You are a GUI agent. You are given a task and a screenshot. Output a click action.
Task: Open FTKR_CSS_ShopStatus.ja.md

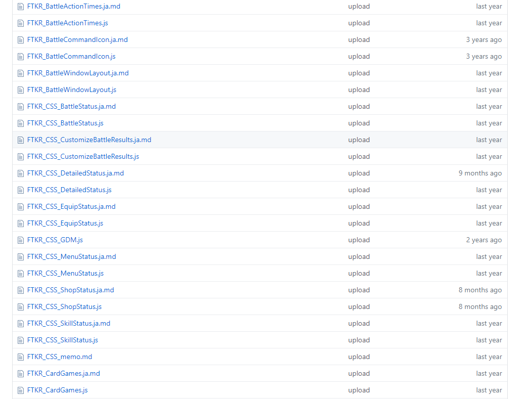(x=71, y=290)
